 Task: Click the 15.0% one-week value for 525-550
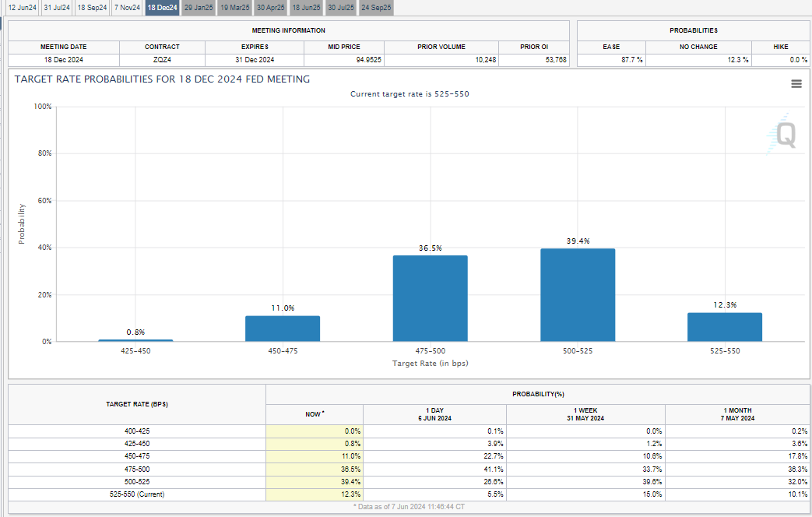[x=652, y=494]
